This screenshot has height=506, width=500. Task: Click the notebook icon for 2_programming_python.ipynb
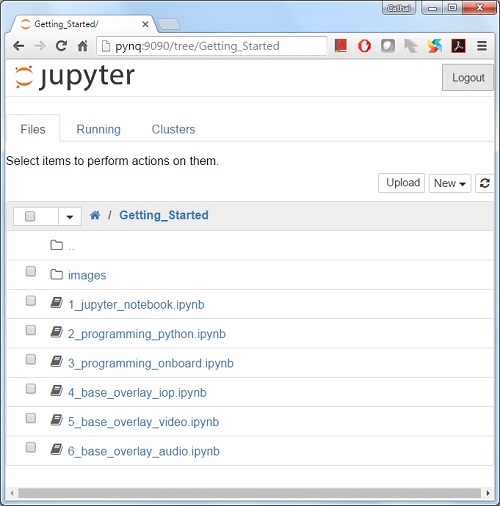[x=56, y=332]
